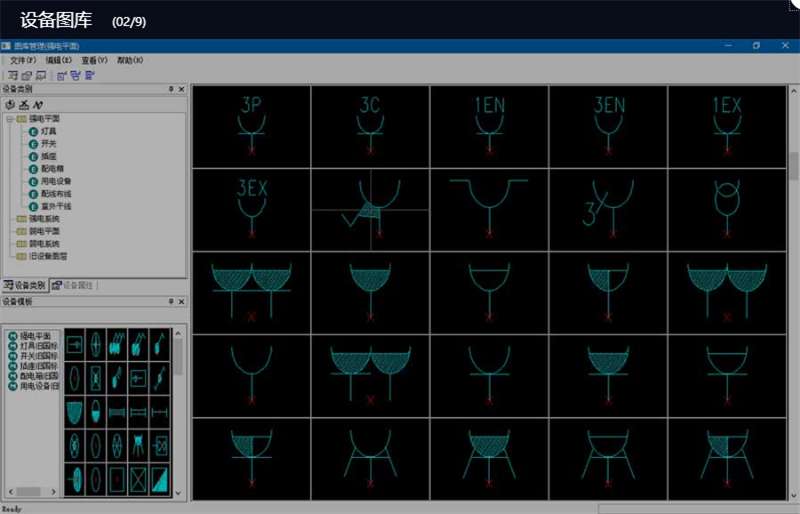The height and width of the screenshot is (514, 800).
Task: Open the 旧设备图层 folder node
Action: point(47,256)
